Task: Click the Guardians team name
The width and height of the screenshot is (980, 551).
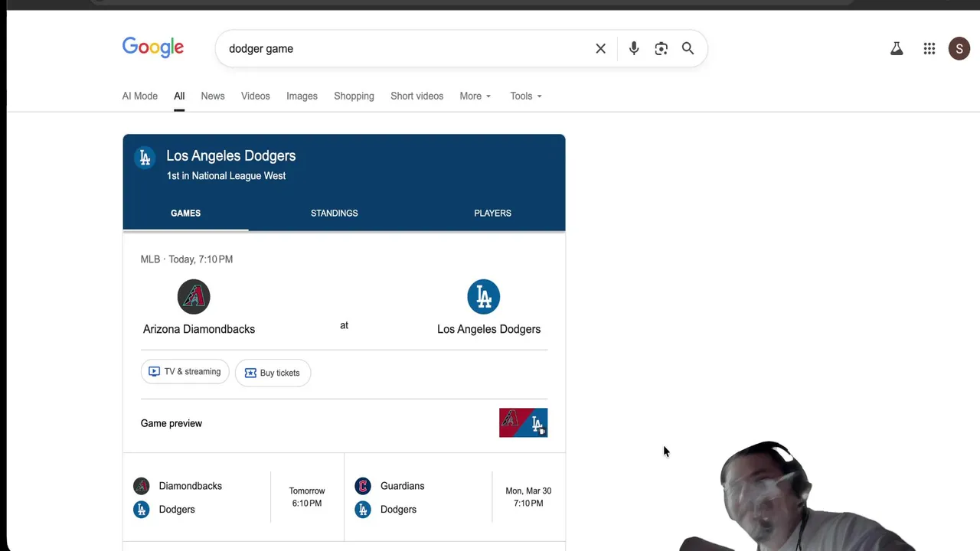Action: pos(402,486)
